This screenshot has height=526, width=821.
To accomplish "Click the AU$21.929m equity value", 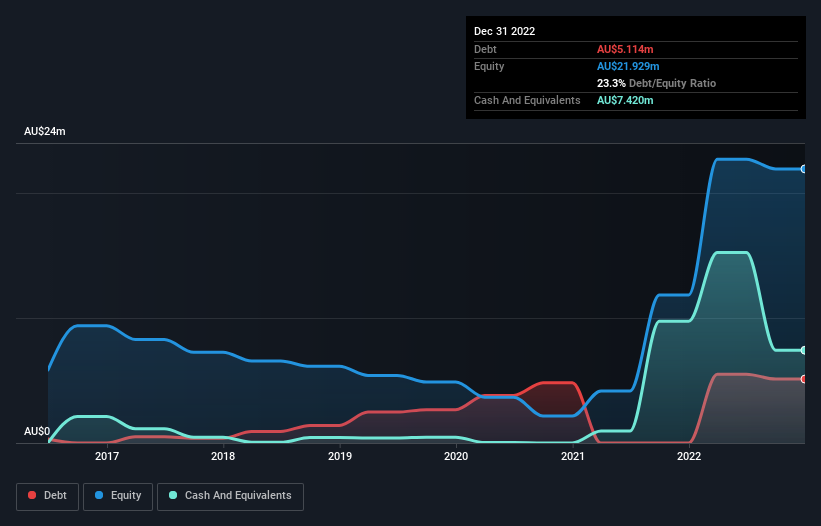I will (x=628, y=66).
